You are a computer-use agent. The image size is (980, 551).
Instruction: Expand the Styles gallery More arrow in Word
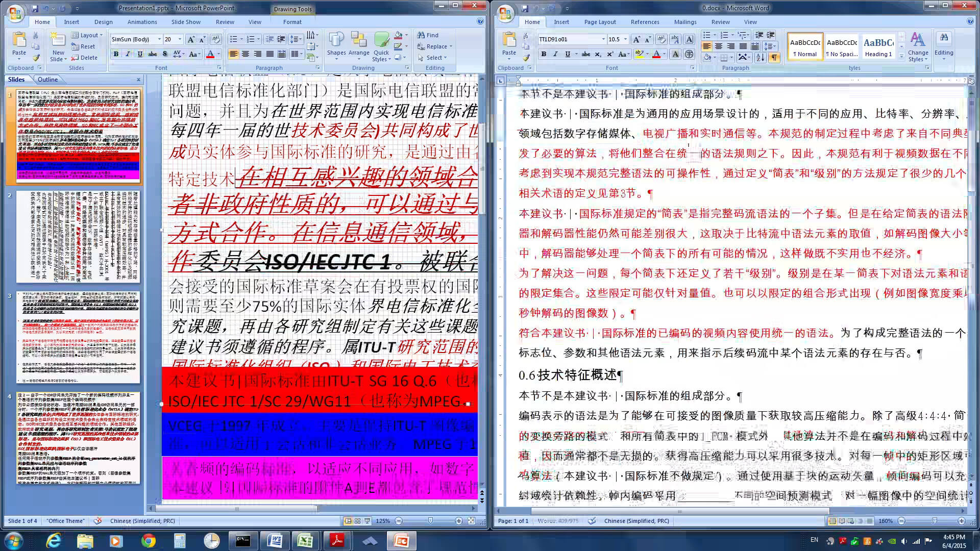[x=901, y=57]
